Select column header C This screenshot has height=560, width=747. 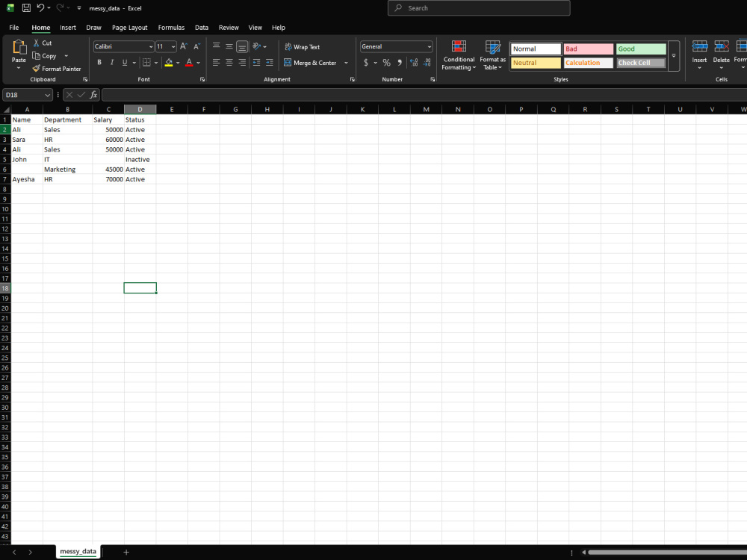(108, 110)
